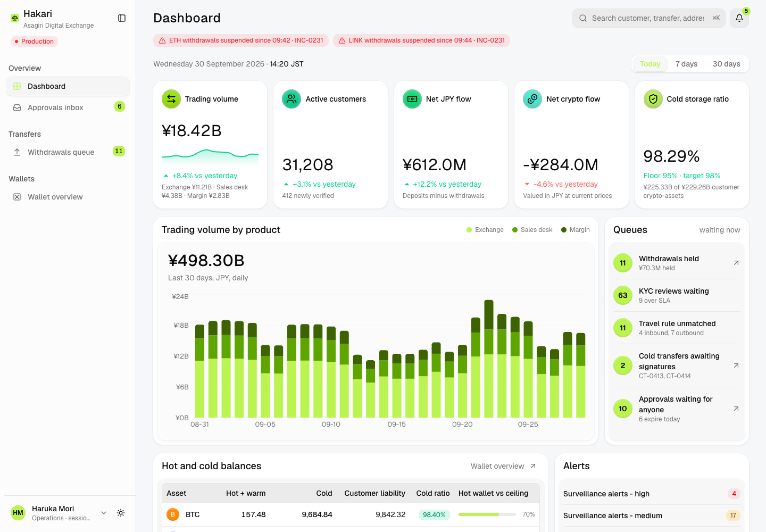766x532 pixels.
Task: Click the Cold transfers count badge 2
Action: [x=623, y=365]
